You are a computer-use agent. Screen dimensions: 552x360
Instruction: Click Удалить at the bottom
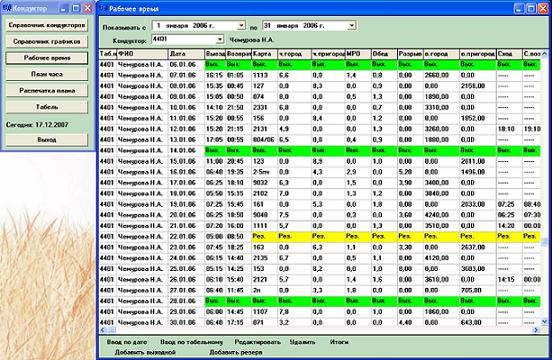(302, 342)
